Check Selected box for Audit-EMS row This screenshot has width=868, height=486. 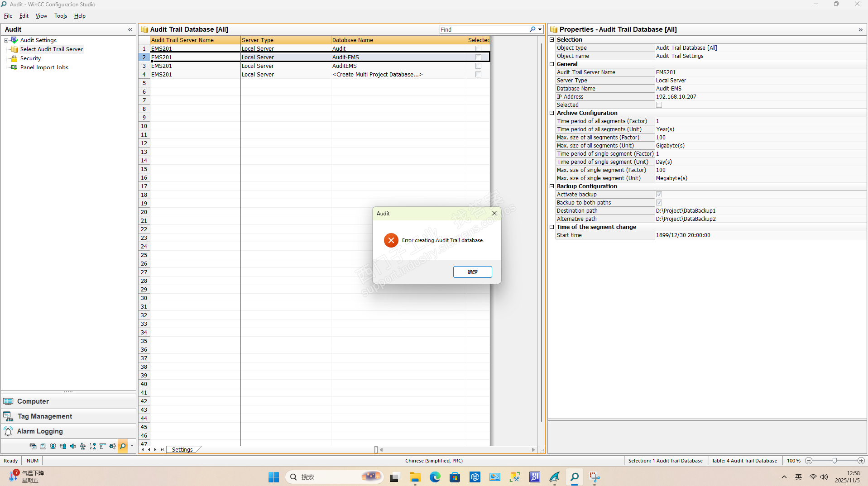[x=478, y=57]
